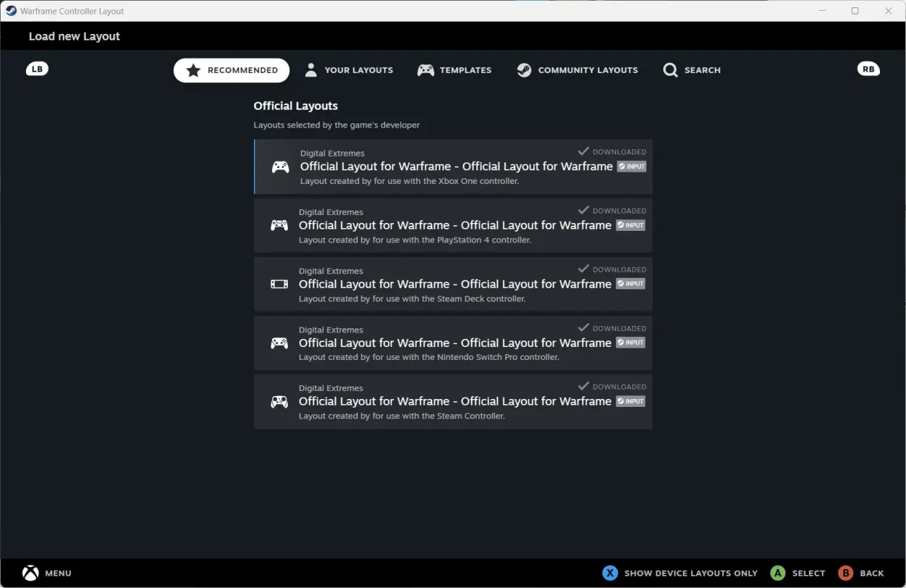Click Show Device Layouts Only
Image resolution: width=906 pixels, height=588 pixels.
point(691,574)
